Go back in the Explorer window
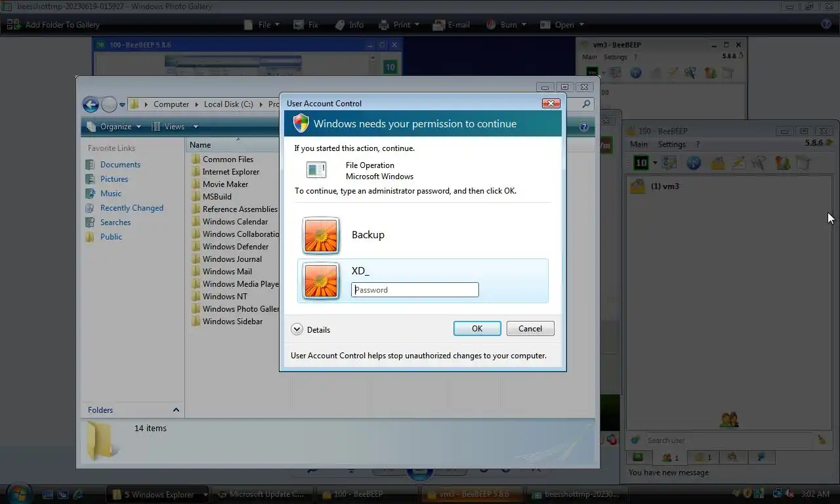Screen dimensions: 840x504 (x=91, y=104)
